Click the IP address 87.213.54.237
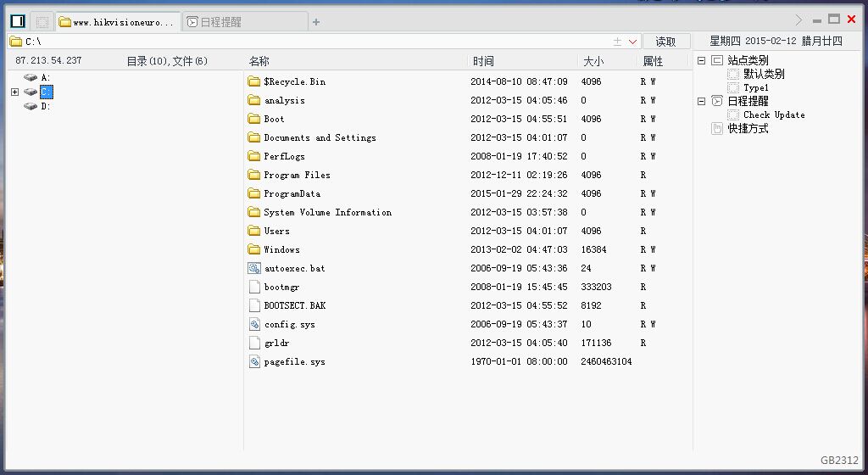The height and width of the screenshot is (475, 868). pyautogui.click(x=48, y=60)
